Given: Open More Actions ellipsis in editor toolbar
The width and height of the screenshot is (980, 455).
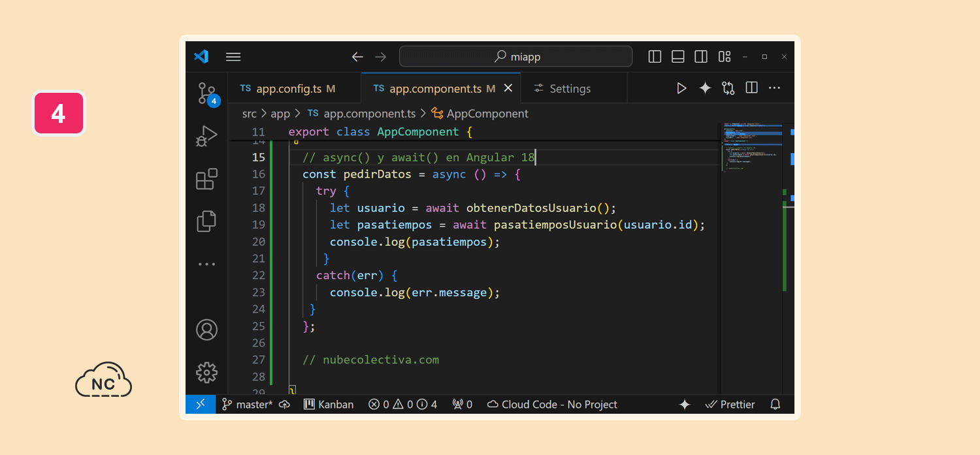Looking at the screenshot, I should pyautogui.click(x=775, y=88).
